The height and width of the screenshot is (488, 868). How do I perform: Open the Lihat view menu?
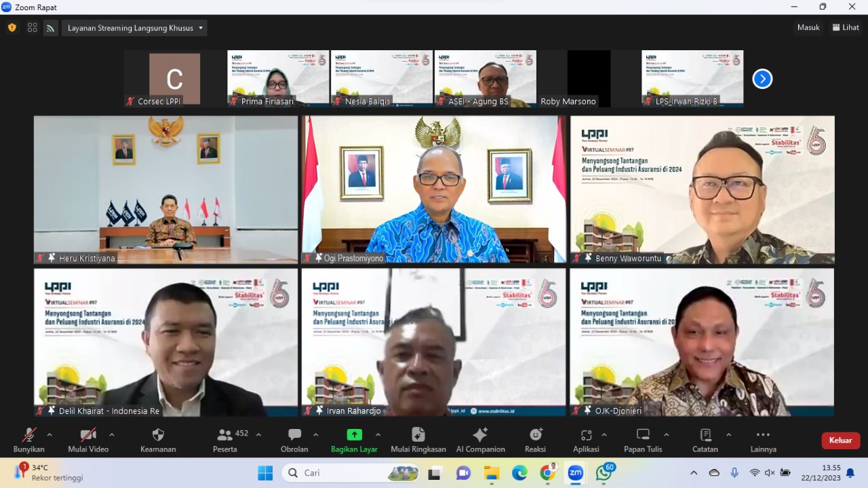coord(846,28)
